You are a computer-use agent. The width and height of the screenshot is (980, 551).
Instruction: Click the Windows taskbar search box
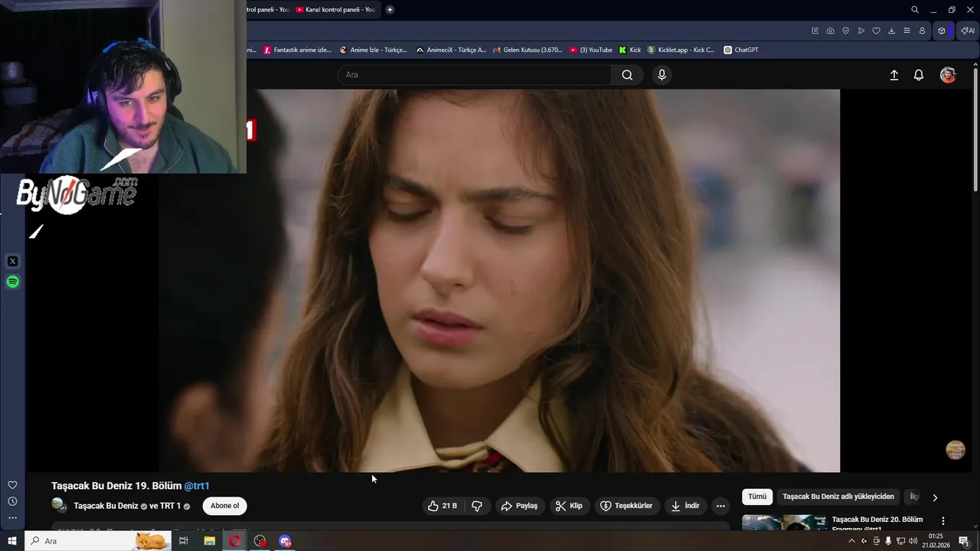coord(97,541)
